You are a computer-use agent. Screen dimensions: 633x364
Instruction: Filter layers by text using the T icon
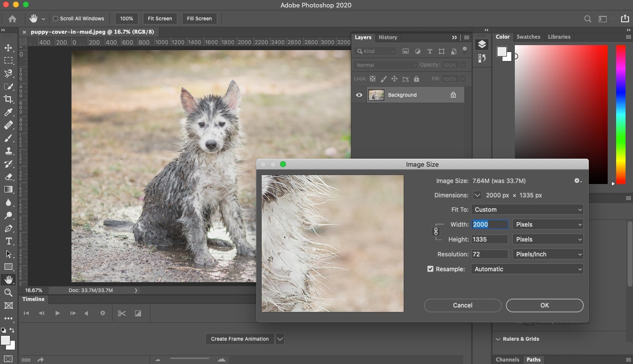click(429, 51)
